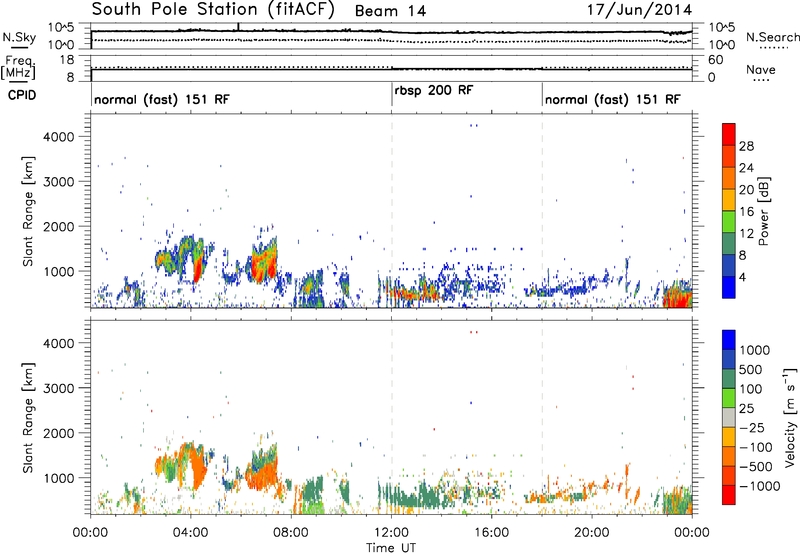Click the CPID boundary tick before 'rbsp 200 RF'
This screenshot has height=554, width=800.
(392, 94)
